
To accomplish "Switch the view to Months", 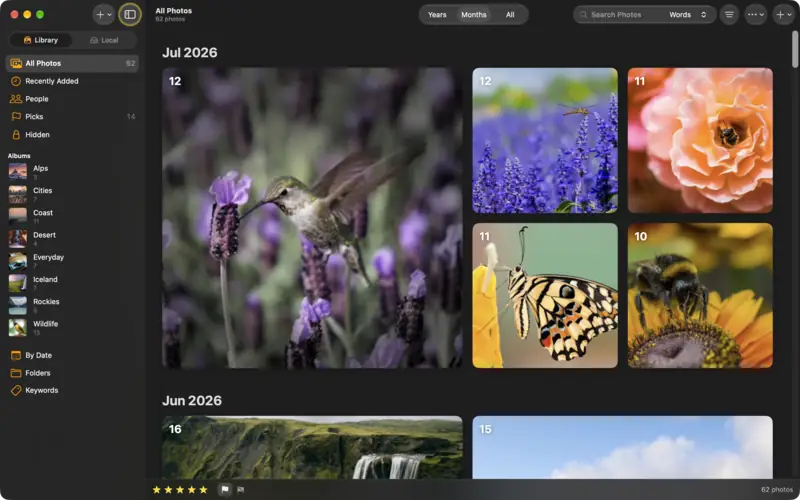I will [x=473, y=15].
